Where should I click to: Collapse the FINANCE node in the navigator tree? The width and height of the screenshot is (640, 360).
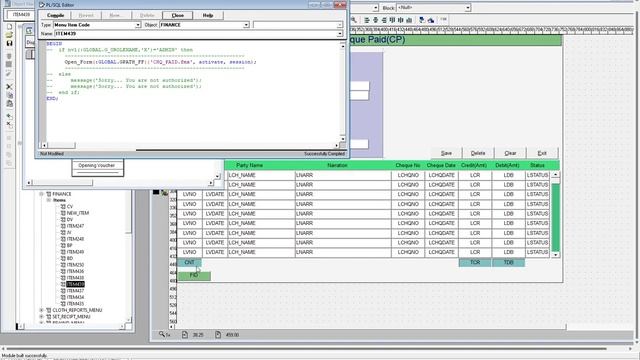pyautogui.click(x=42, y=194)
